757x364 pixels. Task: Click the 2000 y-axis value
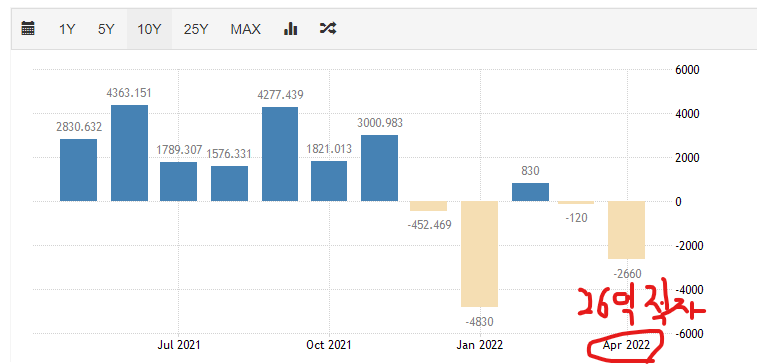point(687,158)
